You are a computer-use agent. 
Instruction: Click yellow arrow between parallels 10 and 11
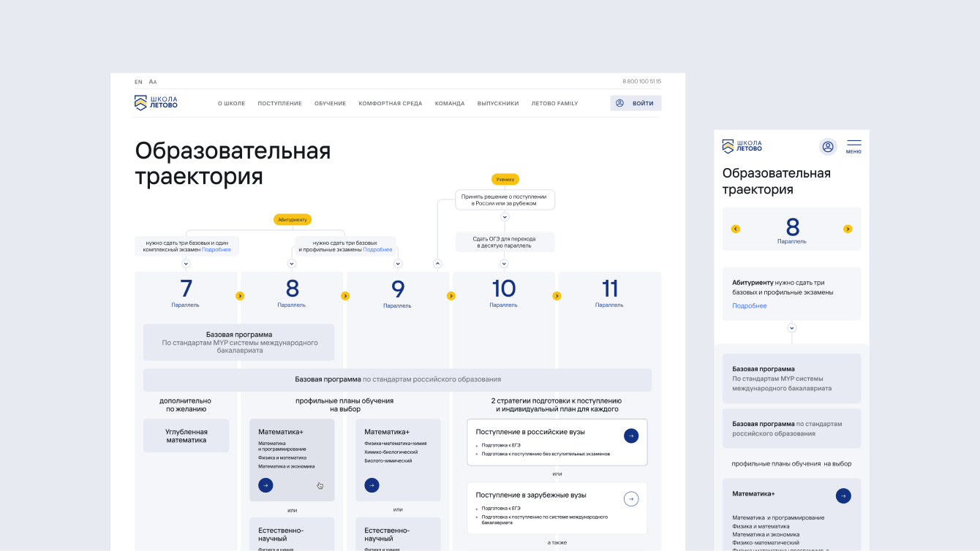[557, 296]
